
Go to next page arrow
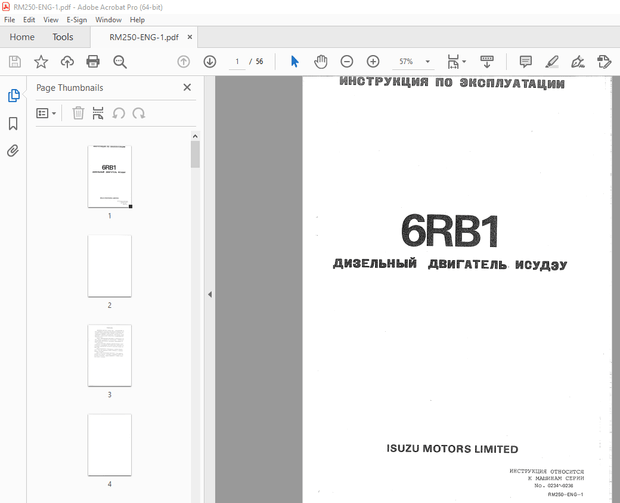coord(210,62)
